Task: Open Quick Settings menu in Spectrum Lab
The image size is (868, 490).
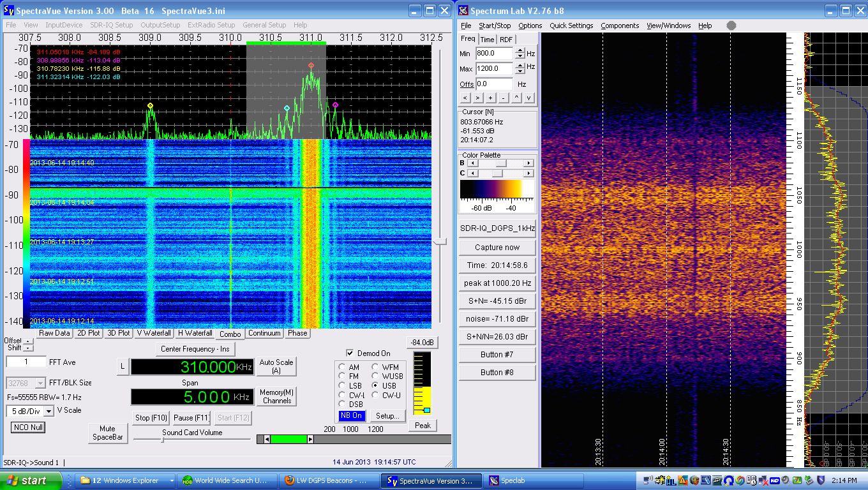Action: click(571, 26)
